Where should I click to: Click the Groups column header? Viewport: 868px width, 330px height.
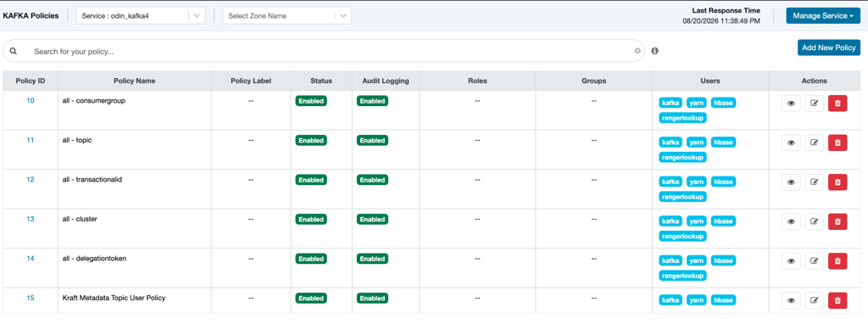coord(593,81)
